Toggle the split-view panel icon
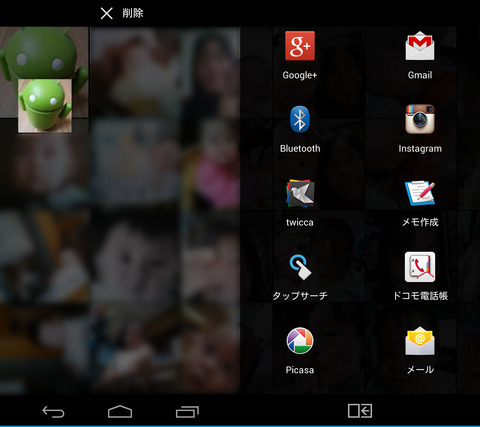This screenshot has height=427, width=480. point(360,411)
